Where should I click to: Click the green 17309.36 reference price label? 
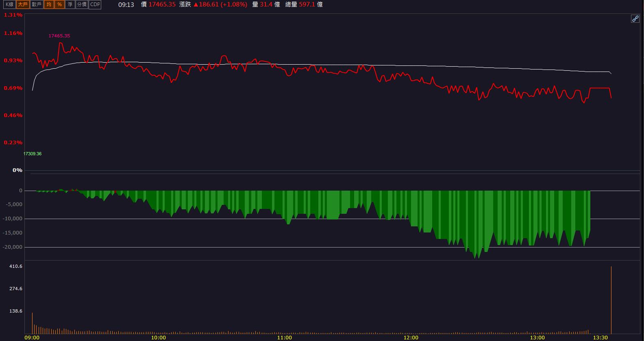coord(33,154)
